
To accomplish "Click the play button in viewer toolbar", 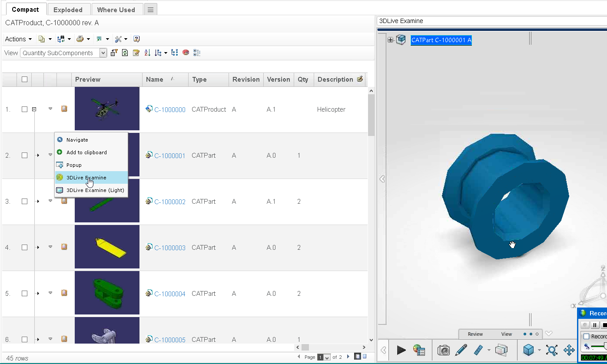I will (x=401, y=350).
